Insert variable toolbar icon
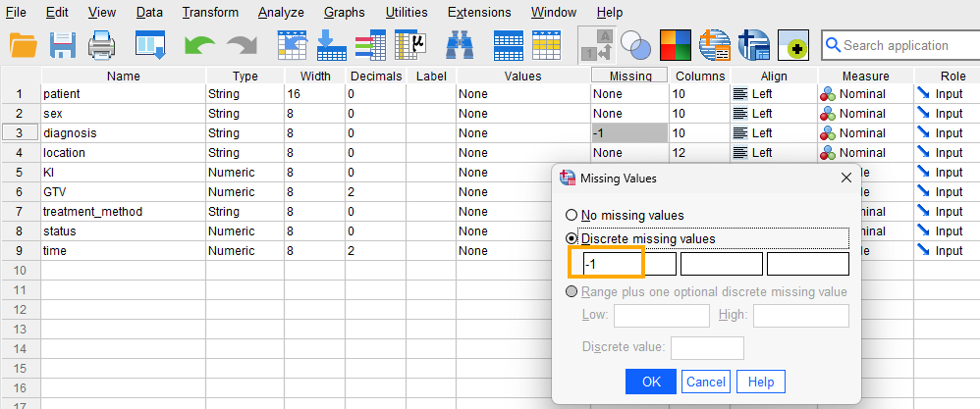Image resolution: width=980 pixels, height=409 pixels. (547, 45)
